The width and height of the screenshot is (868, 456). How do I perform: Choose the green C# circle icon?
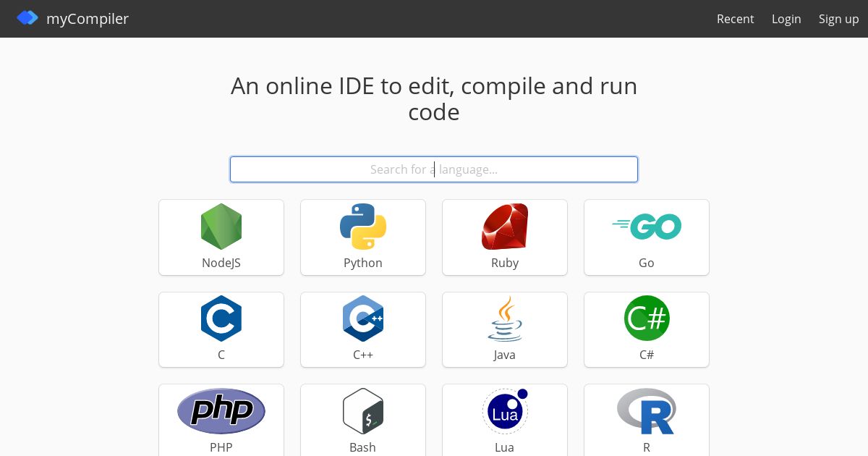point(647,318)
